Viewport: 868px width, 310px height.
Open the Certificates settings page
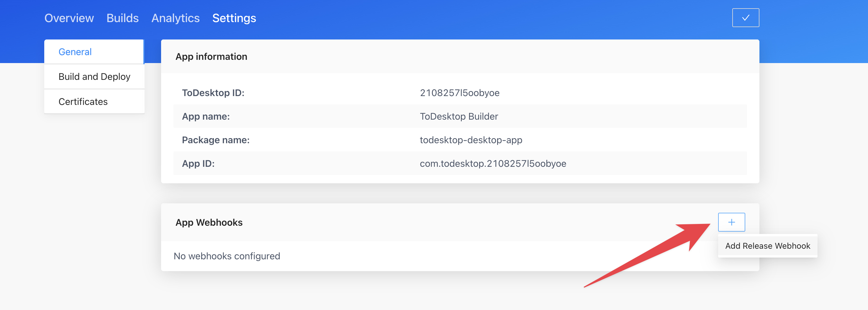coord(83,101)
